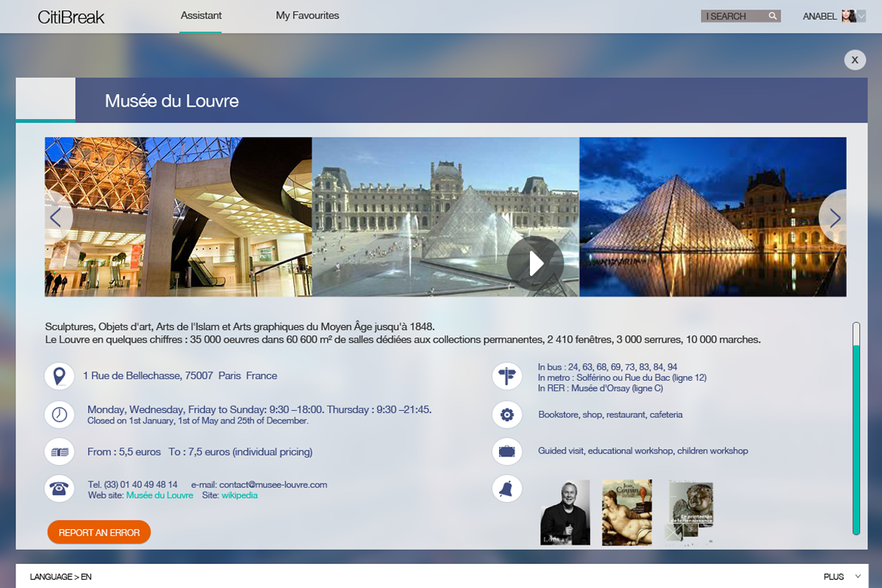Click the gear services icon

(x=507, y=415)
